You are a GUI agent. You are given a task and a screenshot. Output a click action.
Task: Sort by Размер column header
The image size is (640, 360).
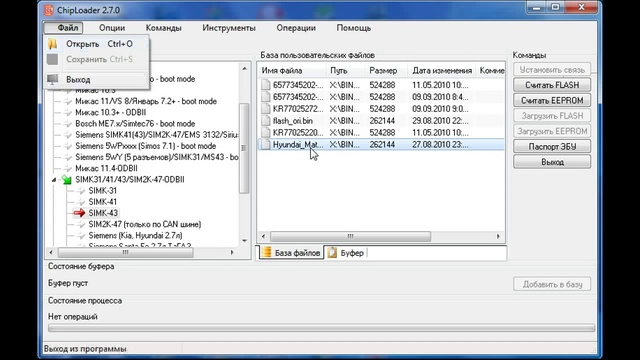(x=387, y=70)
